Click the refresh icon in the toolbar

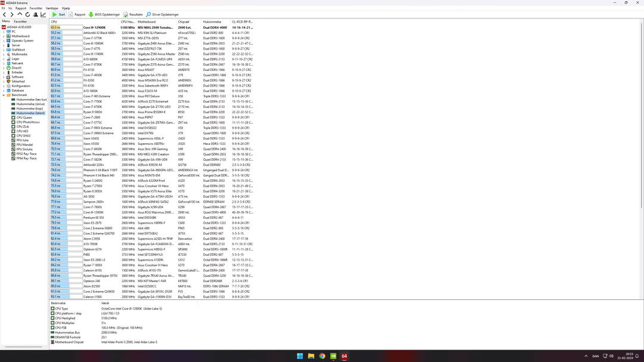tap(27, 14)
